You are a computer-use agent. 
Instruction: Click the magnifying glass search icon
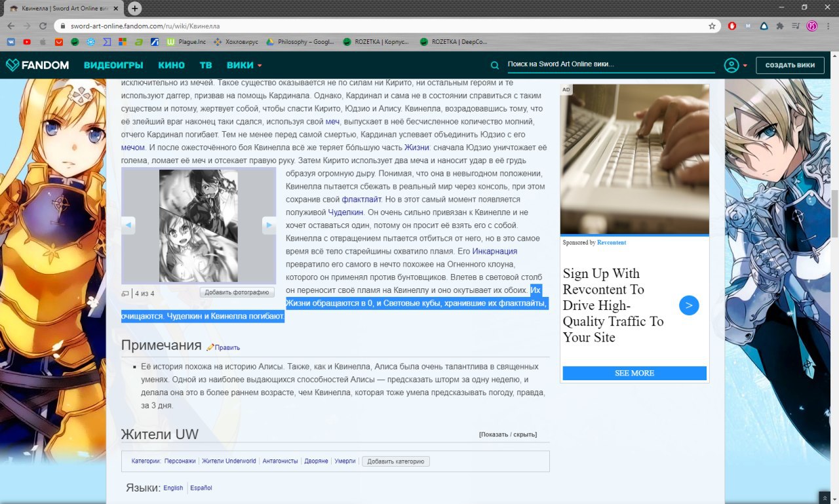(495, 65)
